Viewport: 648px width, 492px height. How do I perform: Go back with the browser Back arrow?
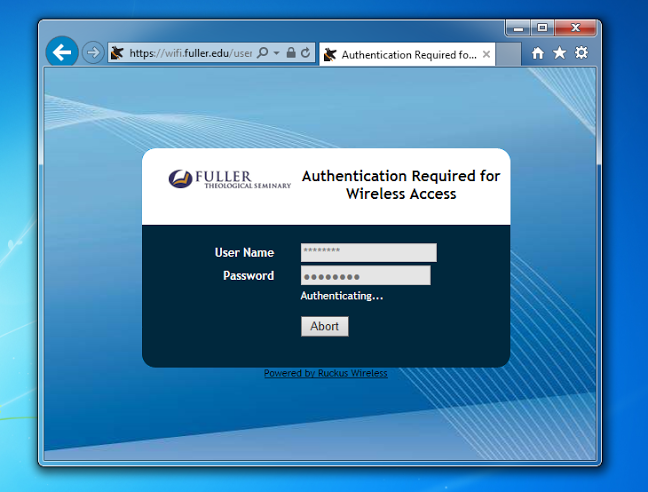coord(62,52)
